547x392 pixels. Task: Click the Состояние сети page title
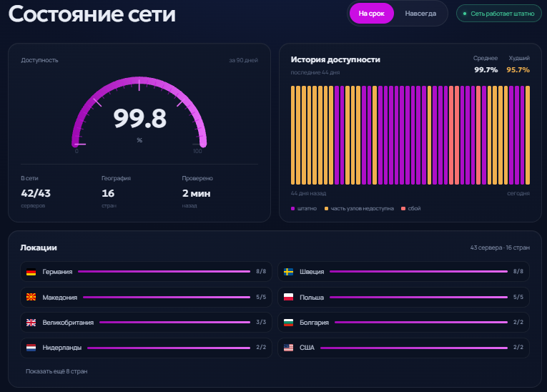coord(92,14)
